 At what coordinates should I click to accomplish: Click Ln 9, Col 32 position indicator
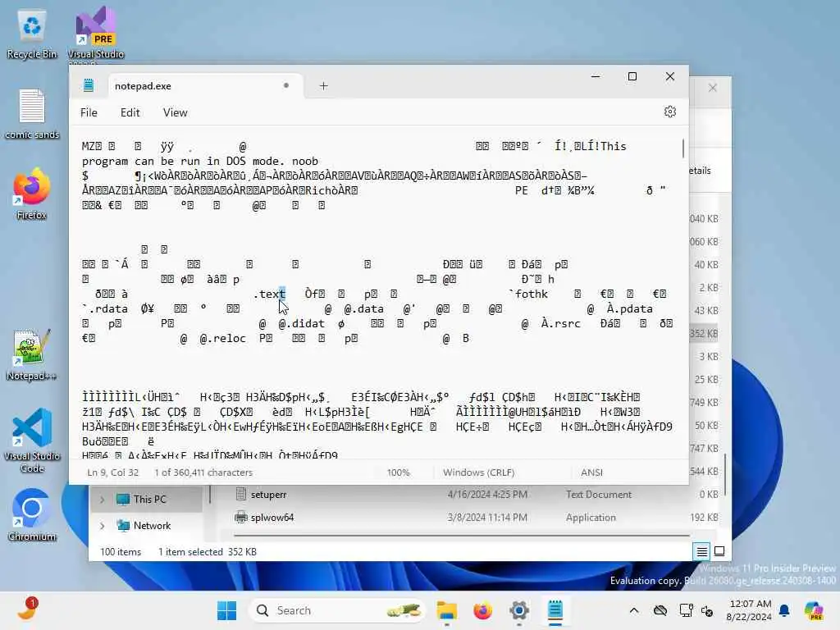[x=113, y=472]
